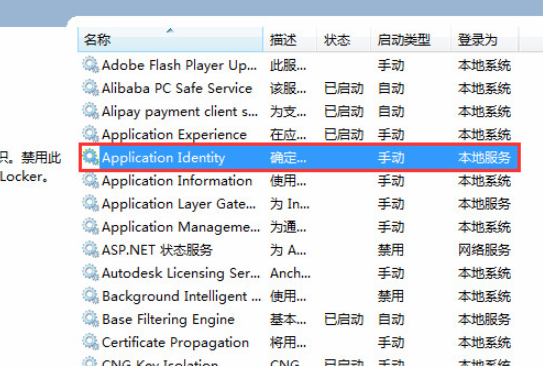Click 已启动 status of Base Filtering Engine
The image size is (543, 366).
pyautogui.click(x=344, y=319)
